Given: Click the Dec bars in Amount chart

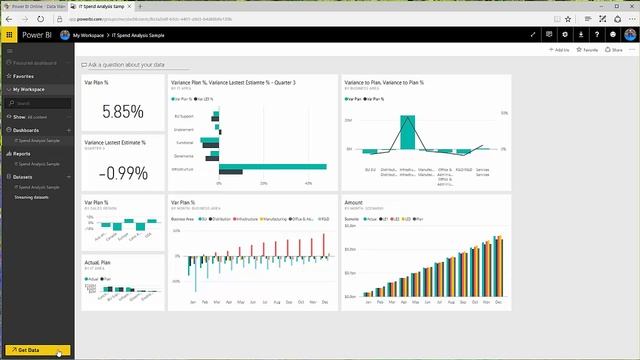Looking at the screenshot, I should point(498,266).
